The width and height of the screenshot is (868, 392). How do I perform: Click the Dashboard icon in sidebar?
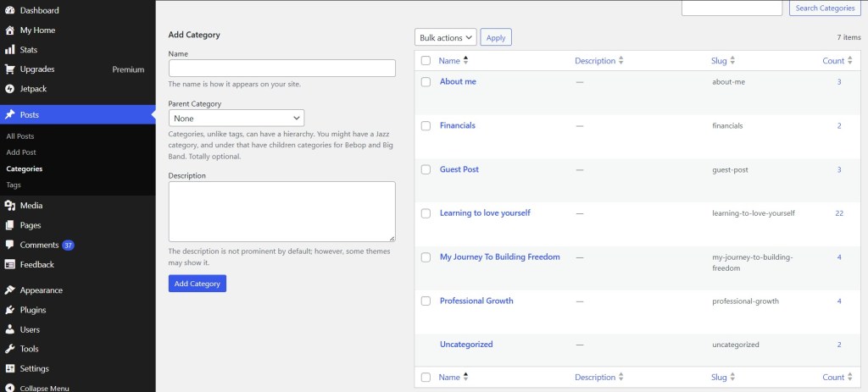tap(9, 10)
